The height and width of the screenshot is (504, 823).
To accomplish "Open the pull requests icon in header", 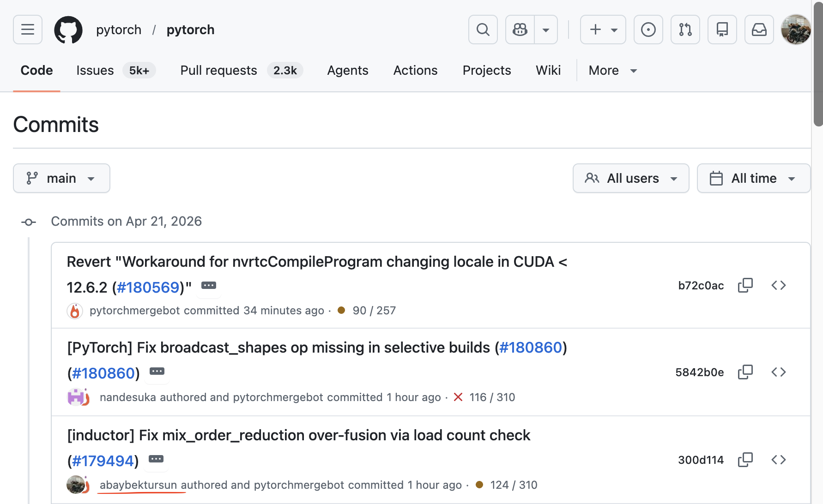I will click(x=685, y=30).
